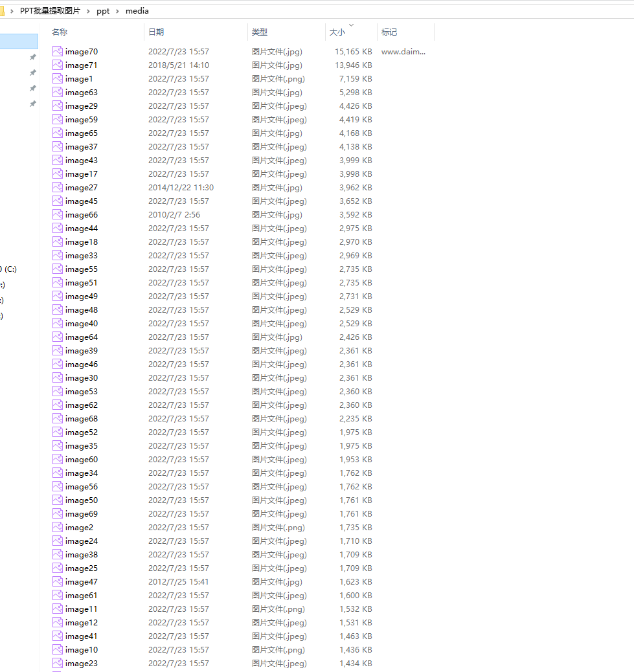Click the www.daim... tag of image70
Screen dimensions: 634x672
click(x=403, y=52)
